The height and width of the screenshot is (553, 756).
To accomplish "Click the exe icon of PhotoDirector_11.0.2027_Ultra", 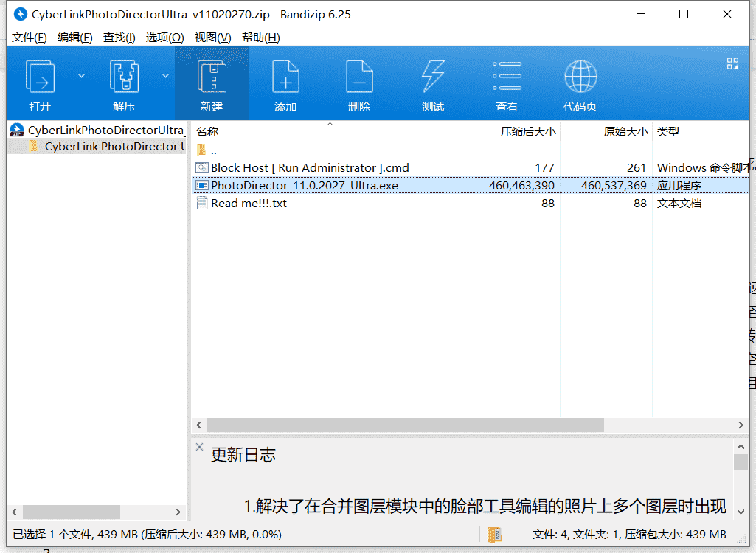I will 201,186.
